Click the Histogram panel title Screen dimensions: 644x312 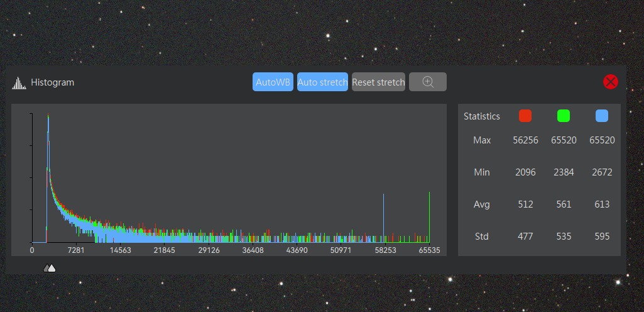[53, 82]
